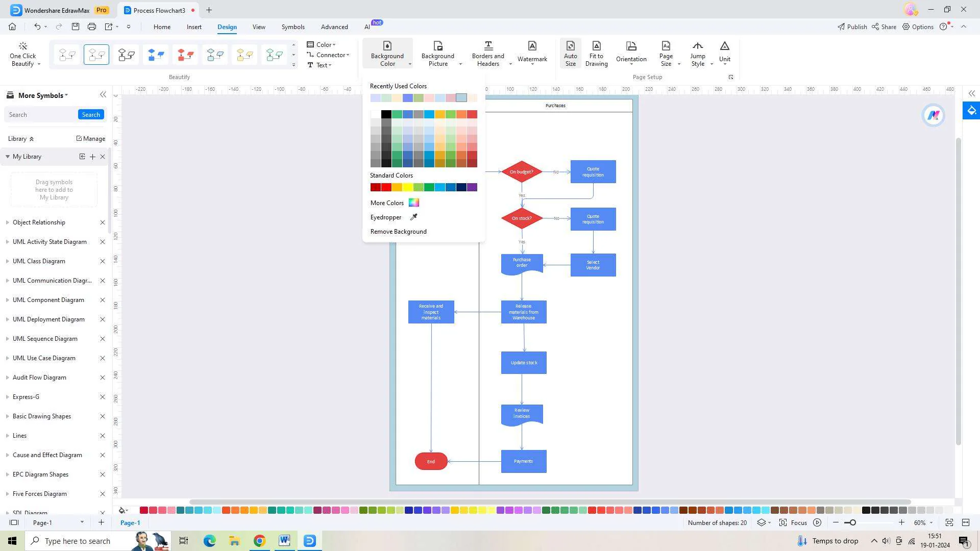Click More Colors option
The image size is (980, 551).
pos(394,203)
